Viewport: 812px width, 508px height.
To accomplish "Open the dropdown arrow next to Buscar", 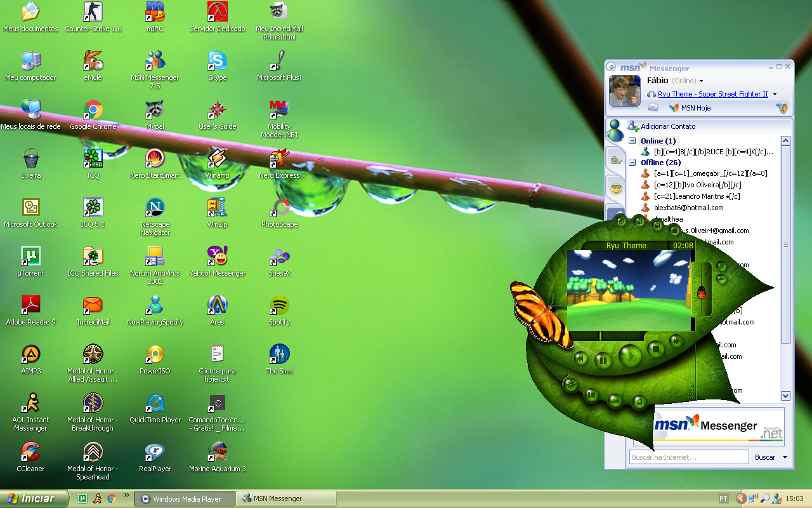I will (785, 457).
